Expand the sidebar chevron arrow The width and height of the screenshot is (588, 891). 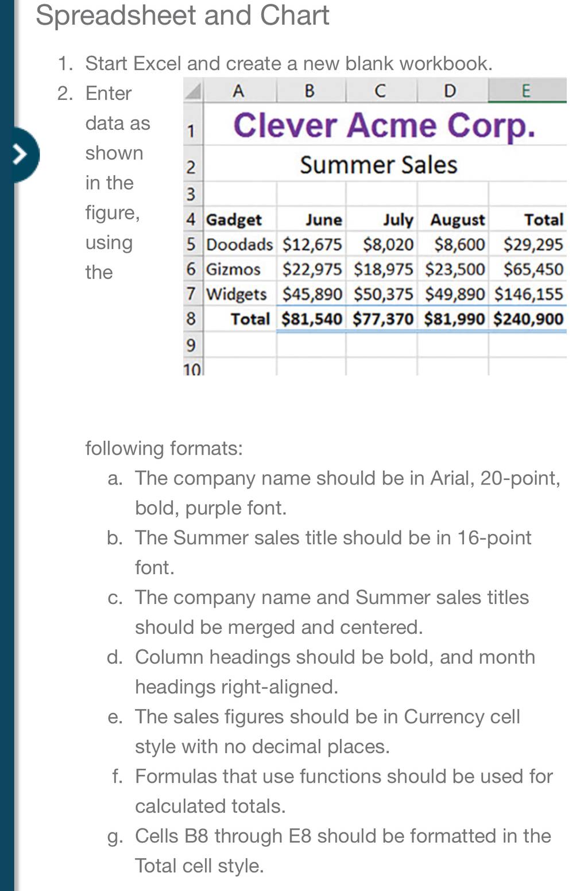pos(21,154)
